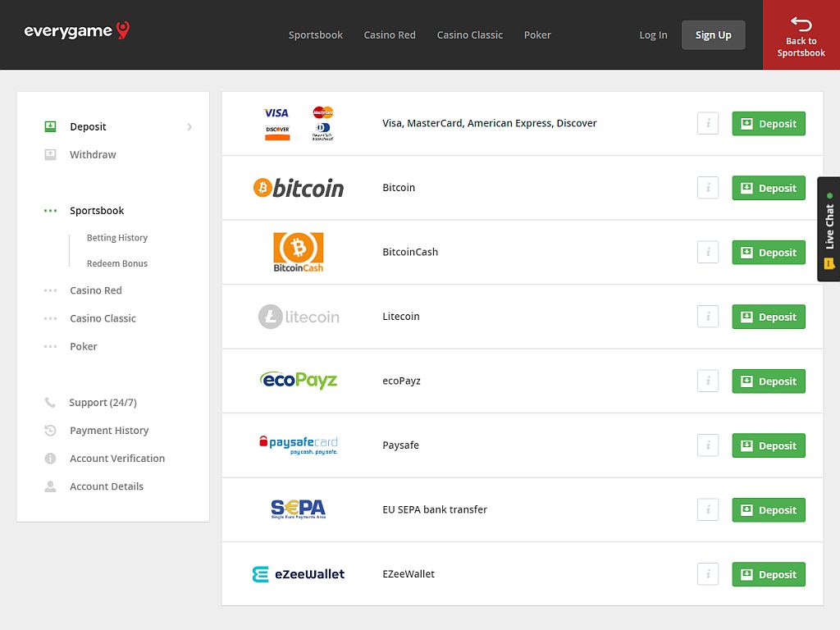Open Betting History in the sidebar
840x630 pixels.
(117, 238)
